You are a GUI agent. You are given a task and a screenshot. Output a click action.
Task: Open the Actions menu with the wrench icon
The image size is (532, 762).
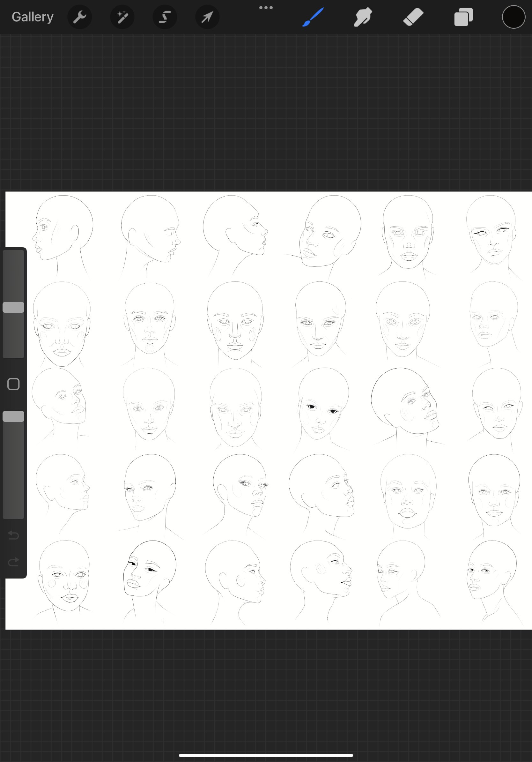click(80, 17)
